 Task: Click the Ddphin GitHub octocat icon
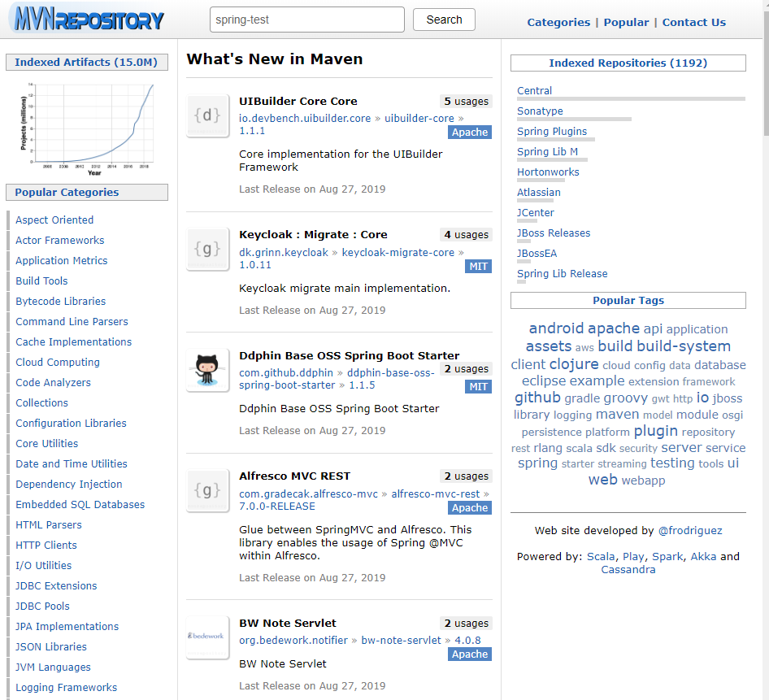[207, 371]
